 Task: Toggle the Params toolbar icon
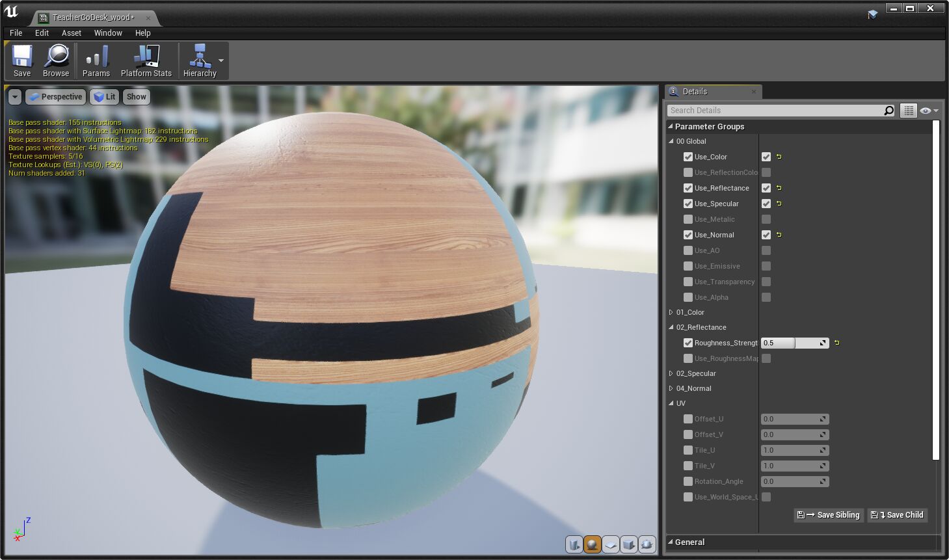96,61
